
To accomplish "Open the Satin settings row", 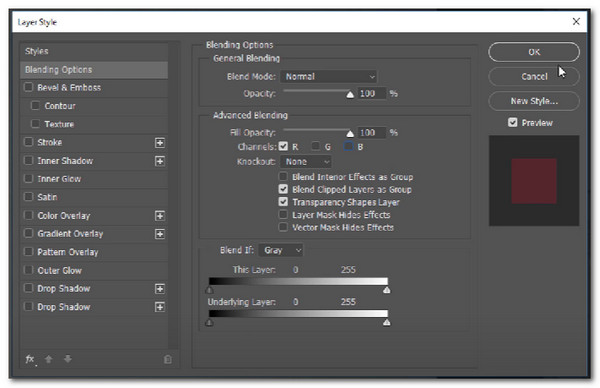I will click(94, 197).
